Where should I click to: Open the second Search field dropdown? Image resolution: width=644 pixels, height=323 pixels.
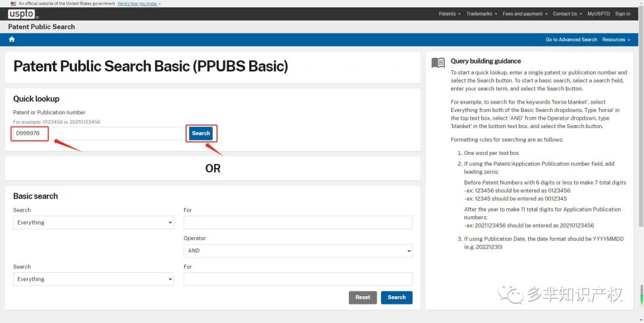[x=93, y=279]
